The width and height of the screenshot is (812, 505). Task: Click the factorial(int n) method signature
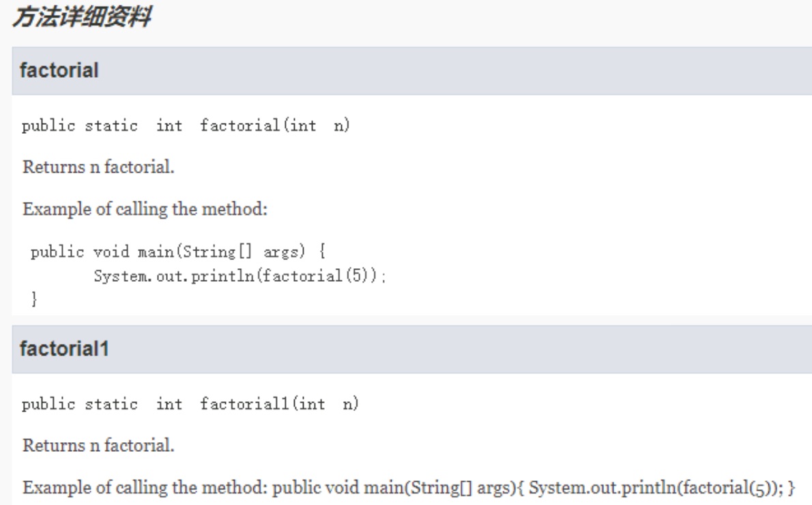click(x=186, y=126)
